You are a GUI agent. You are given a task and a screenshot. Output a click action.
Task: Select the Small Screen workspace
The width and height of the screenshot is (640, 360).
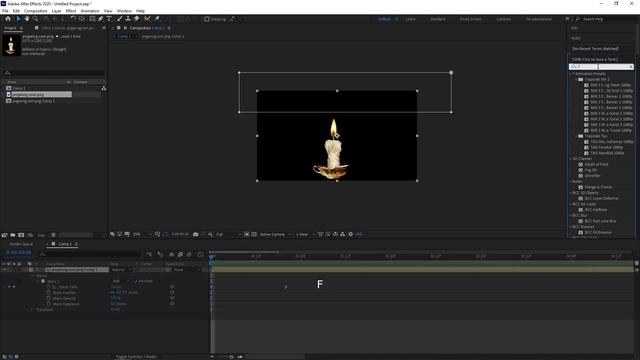(470, 19)
